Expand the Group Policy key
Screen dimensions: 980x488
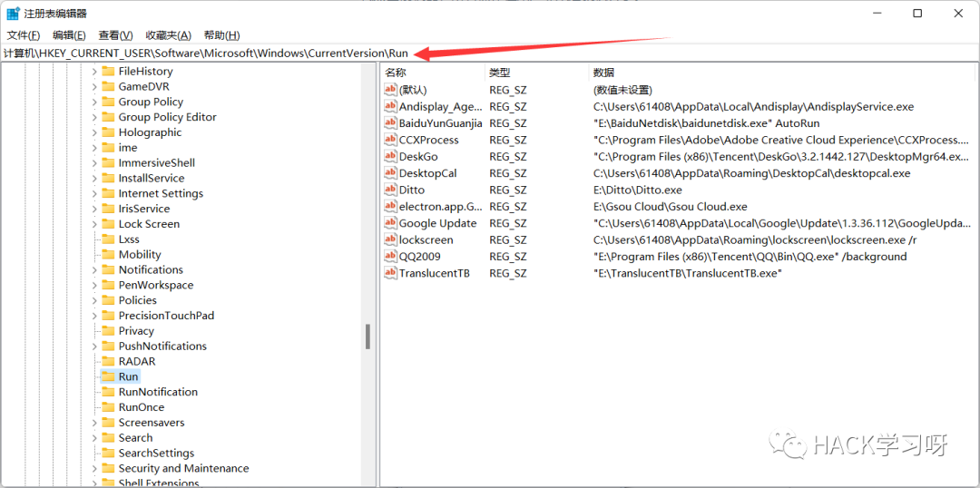point(94,102)
